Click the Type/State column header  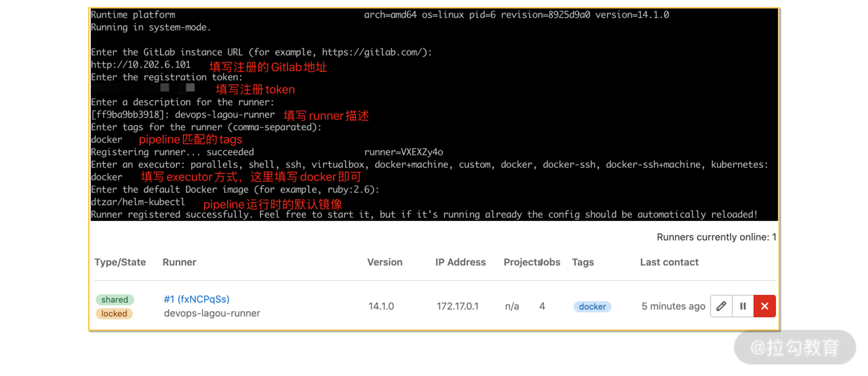pyautogui.click(x=120, y=262)
